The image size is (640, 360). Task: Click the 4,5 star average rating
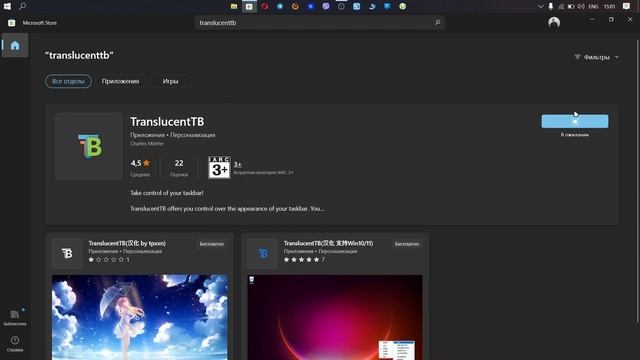click(140, 163)
